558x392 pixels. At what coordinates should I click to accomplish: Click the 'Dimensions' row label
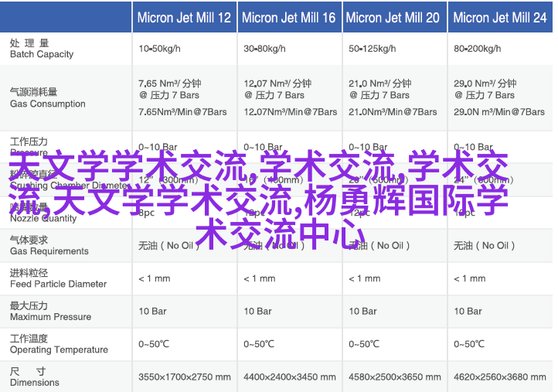point(35,383)
